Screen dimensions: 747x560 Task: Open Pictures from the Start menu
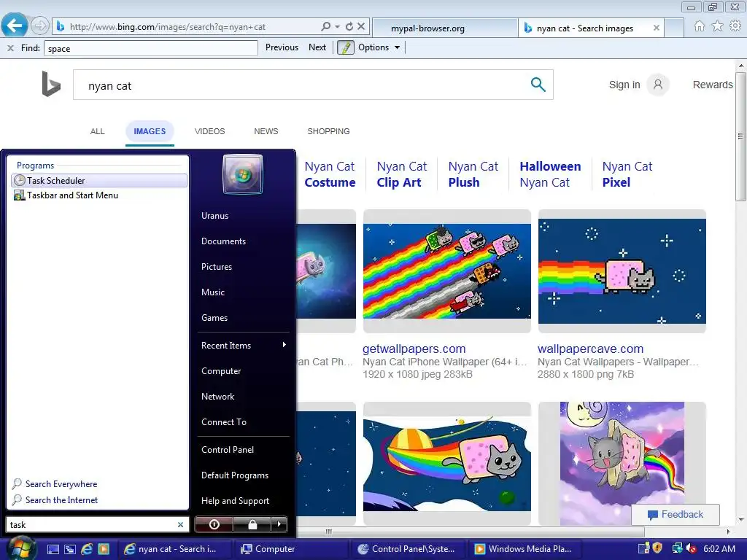[x=217, y=267]
